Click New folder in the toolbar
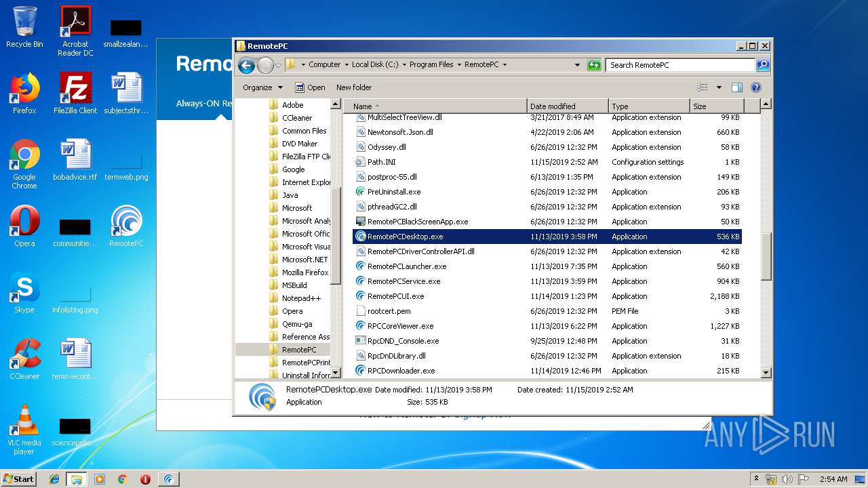 pos(354,87)
